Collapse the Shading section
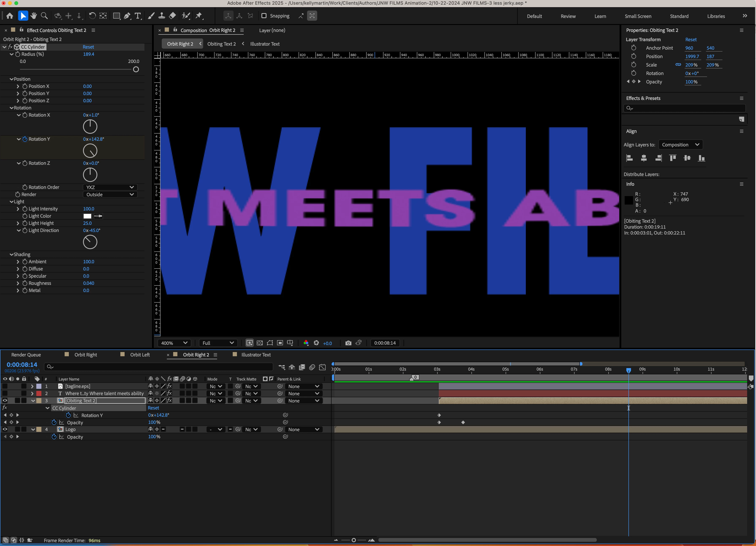Viewport: 756px width, 546px height. pos(12,254)
